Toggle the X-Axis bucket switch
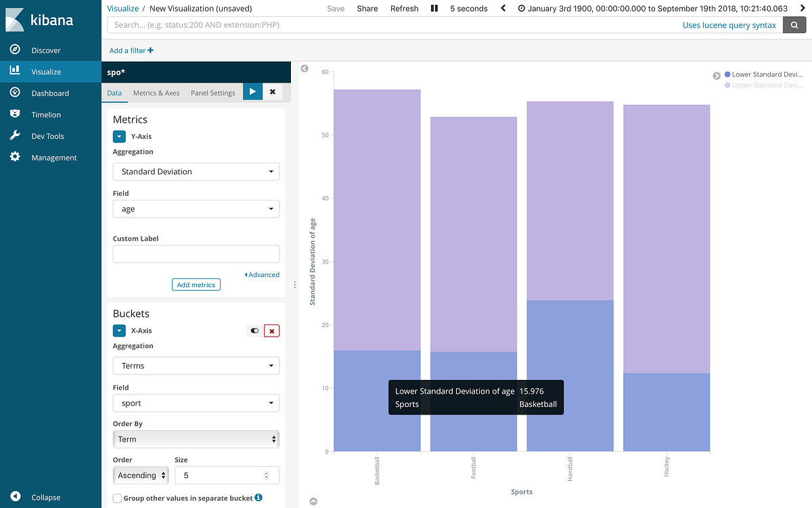Image resolution: width=812 pixels, height=508 pixels. tap(254, 331)
